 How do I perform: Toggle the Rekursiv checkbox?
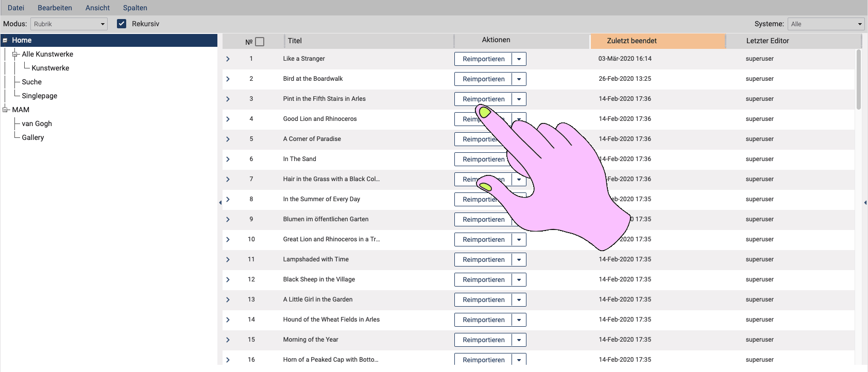[122, 24]
